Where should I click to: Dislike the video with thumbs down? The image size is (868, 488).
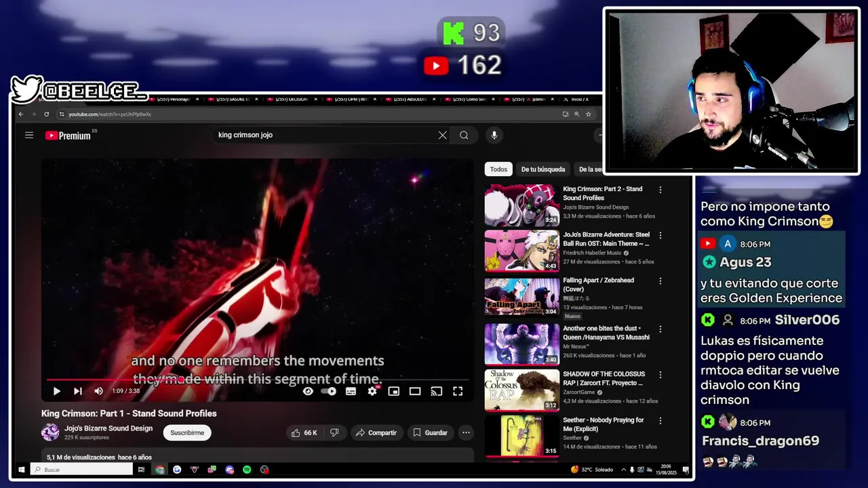[334, 432]
